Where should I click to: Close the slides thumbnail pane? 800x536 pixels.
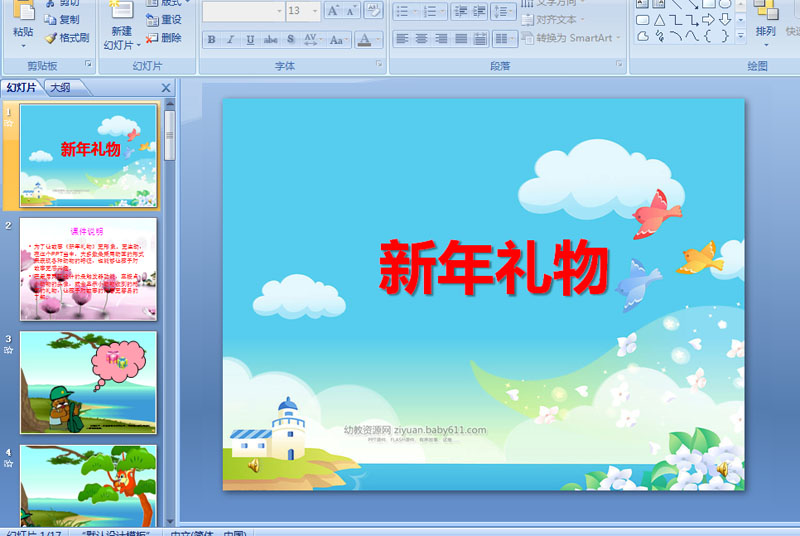(166, 88)
